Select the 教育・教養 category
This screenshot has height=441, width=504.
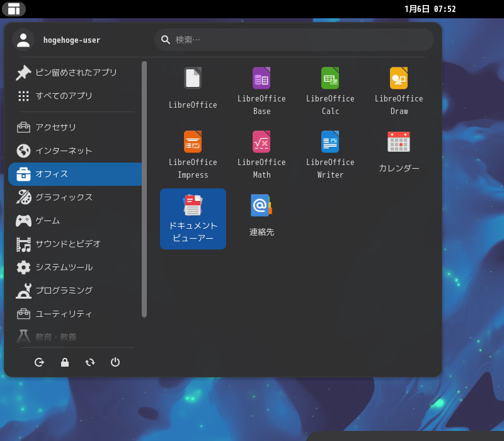click(x=75, y=336)
